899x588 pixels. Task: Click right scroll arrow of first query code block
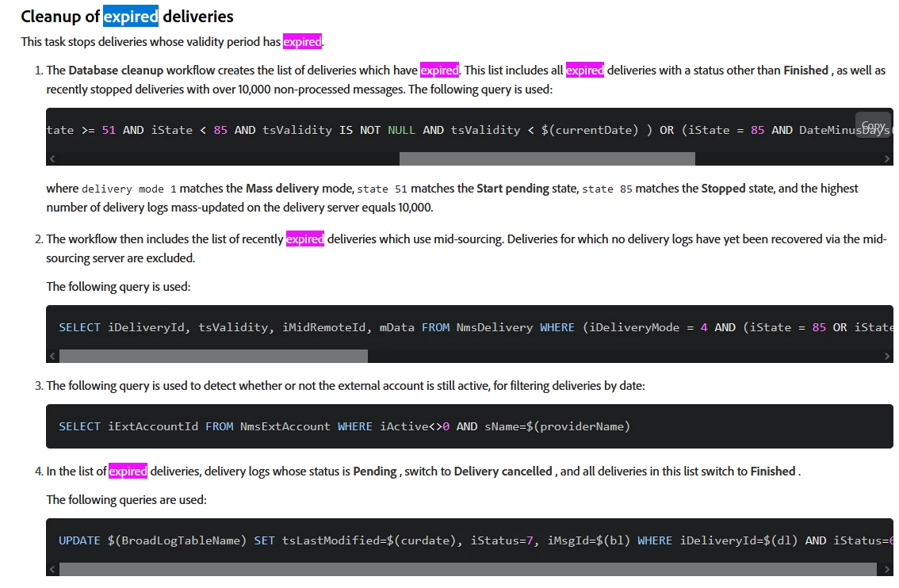coord(887,158)
